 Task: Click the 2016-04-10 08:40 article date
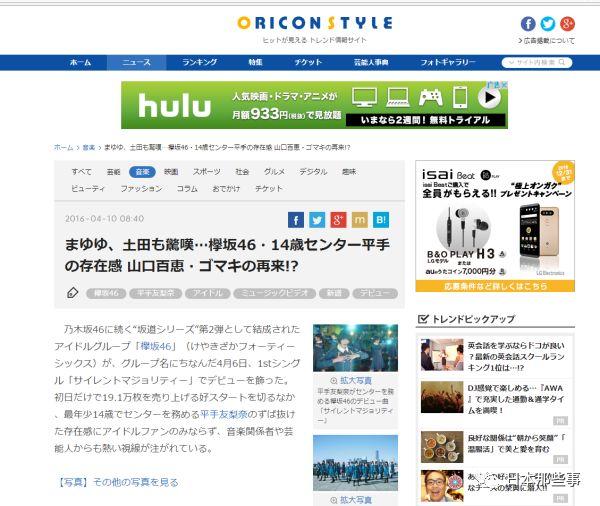point(104,219)
